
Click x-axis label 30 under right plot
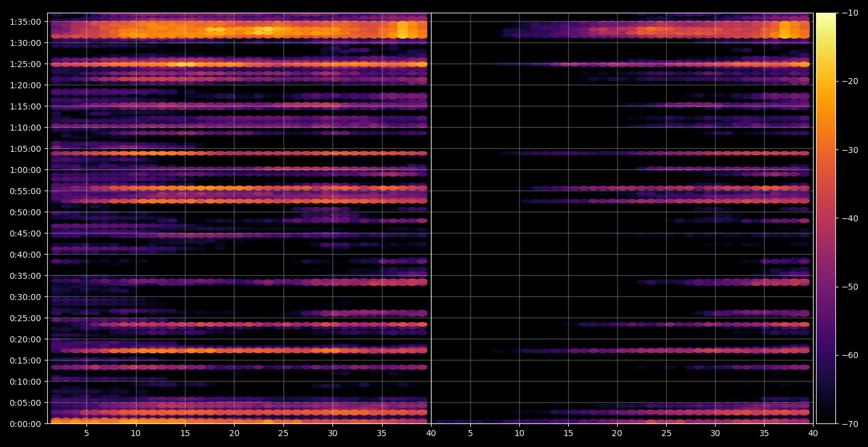pos(715,433)
